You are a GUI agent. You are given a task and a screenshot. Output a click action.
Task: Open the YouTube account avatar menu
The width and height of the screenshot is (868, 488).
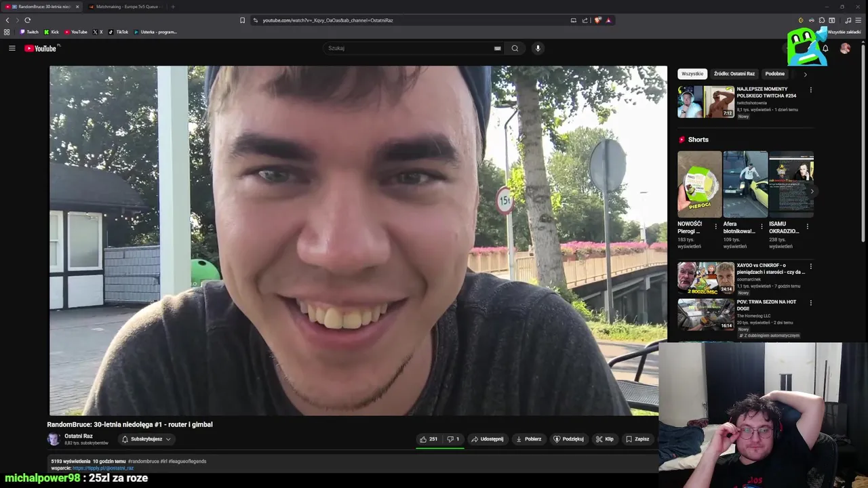[845, 48]
